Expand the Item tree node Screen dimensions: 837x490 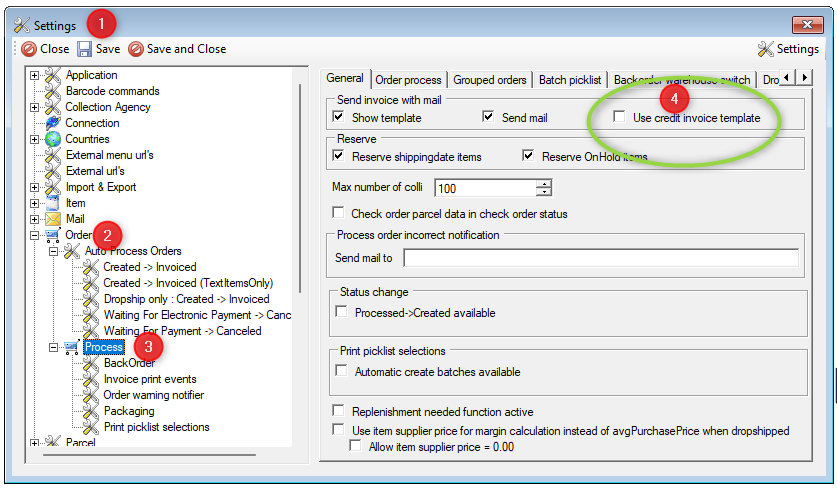point(35,203)
